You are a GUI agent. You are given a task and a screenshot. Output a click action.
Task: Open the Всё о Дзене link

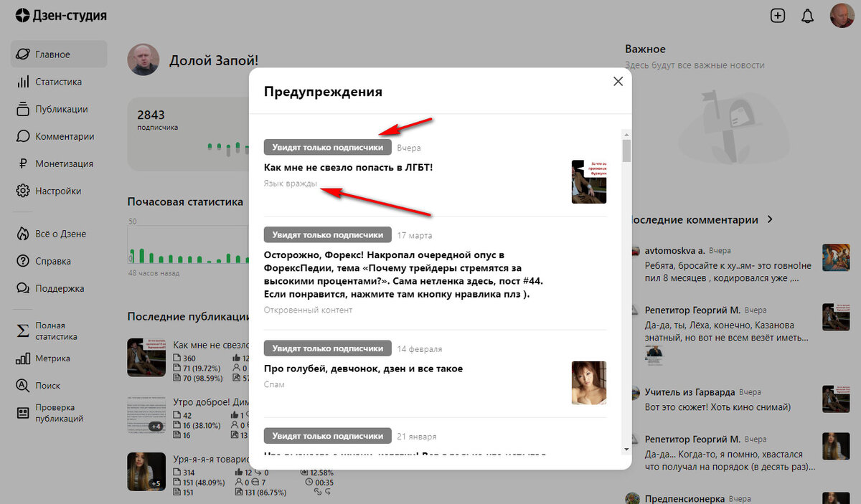tap(59, 234)
